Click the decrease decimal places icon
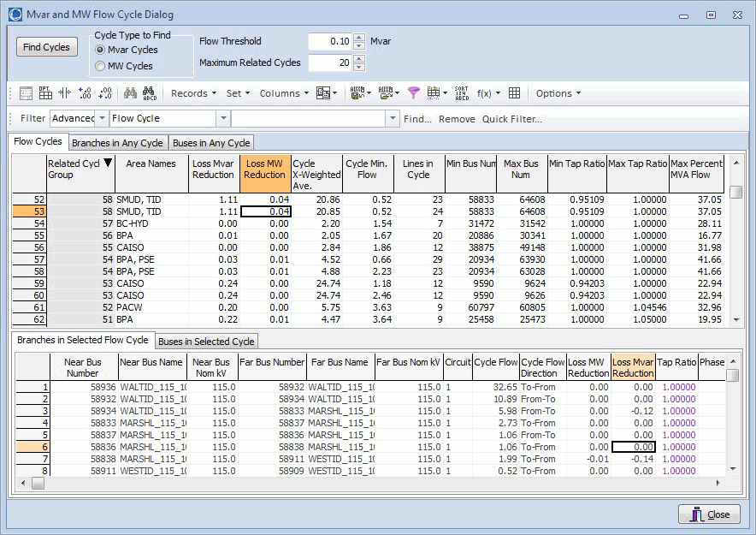 coord(105,93)
